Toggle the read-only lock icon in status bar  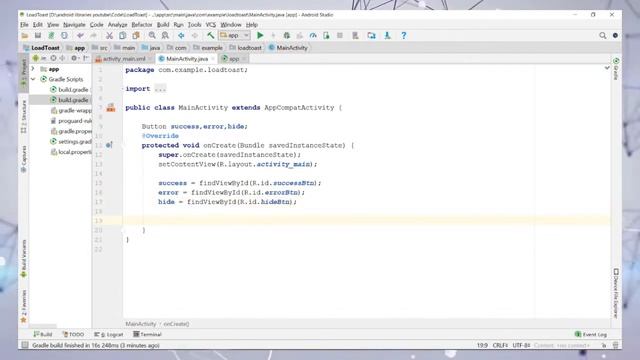tap(604, 345)
